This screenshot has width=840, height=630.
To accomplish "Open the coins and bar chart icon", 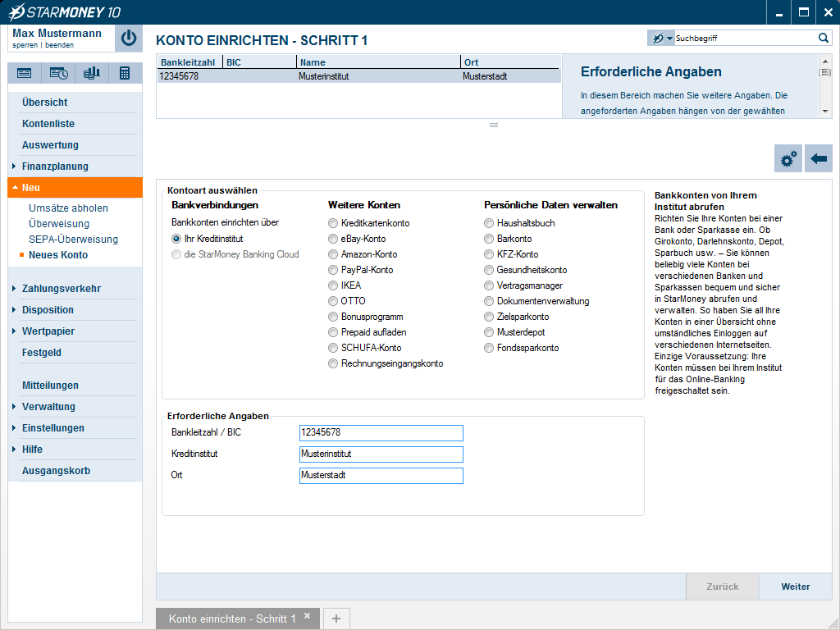I will [91, 73].
